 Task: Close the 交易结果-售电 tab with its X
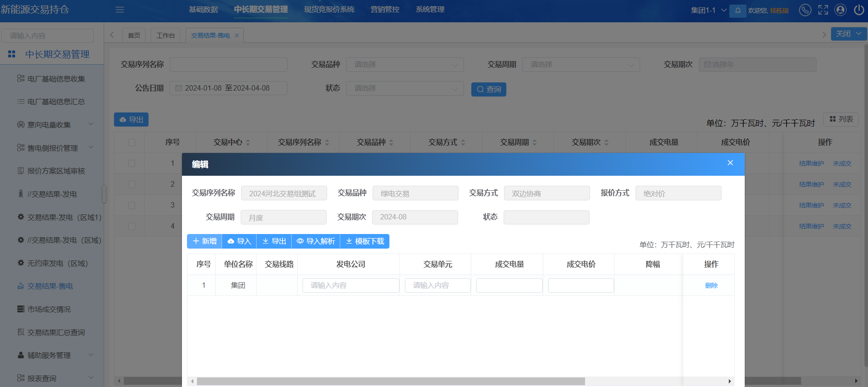[x=237, y=36]
